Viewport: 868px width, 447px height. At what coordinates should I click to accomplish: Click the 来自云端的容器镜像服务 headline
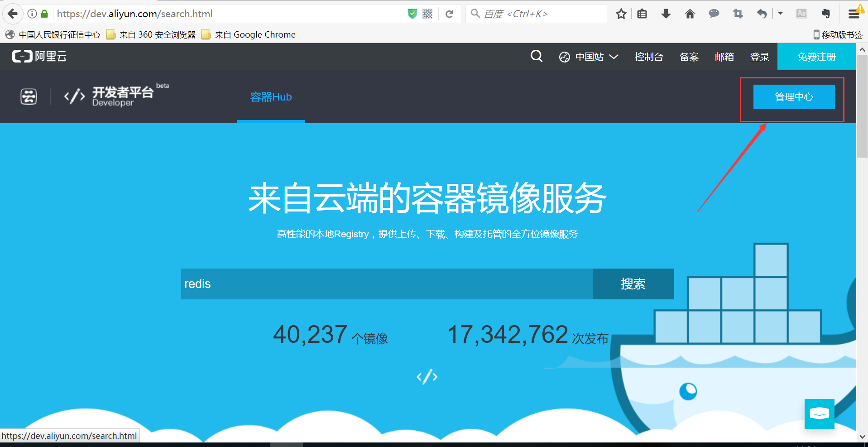pyautogui.click(x=427, y=198)
